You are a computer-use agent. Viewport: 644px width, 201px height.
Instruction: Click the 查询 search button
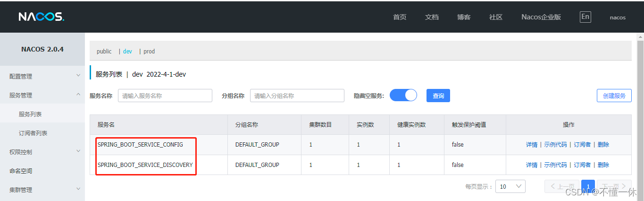[x=438, y=96]
